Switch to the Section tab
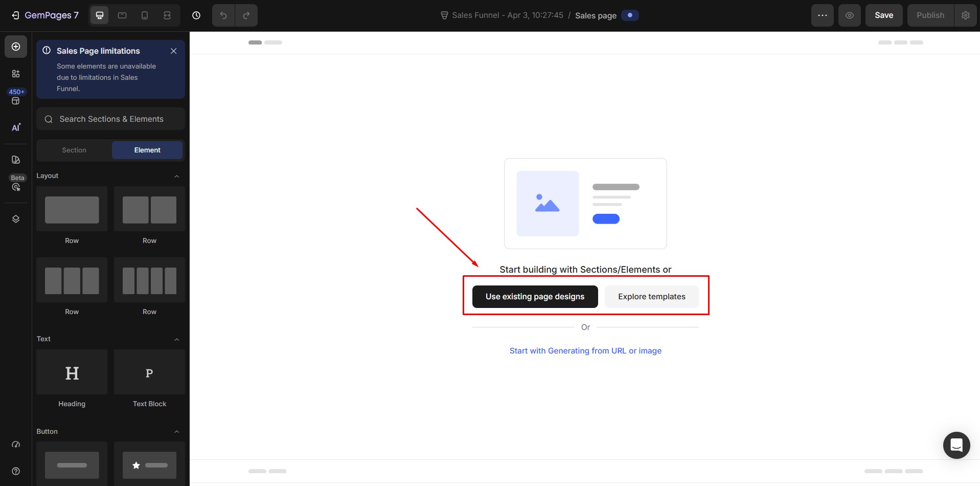980x486 pixels. coord(74,150)
